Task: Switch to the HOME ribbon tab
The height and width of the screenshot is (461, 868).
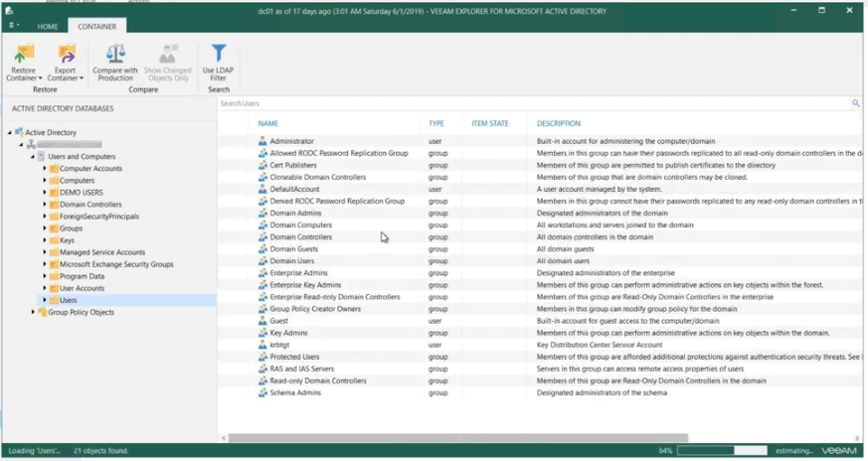Action: coord(48,27)
